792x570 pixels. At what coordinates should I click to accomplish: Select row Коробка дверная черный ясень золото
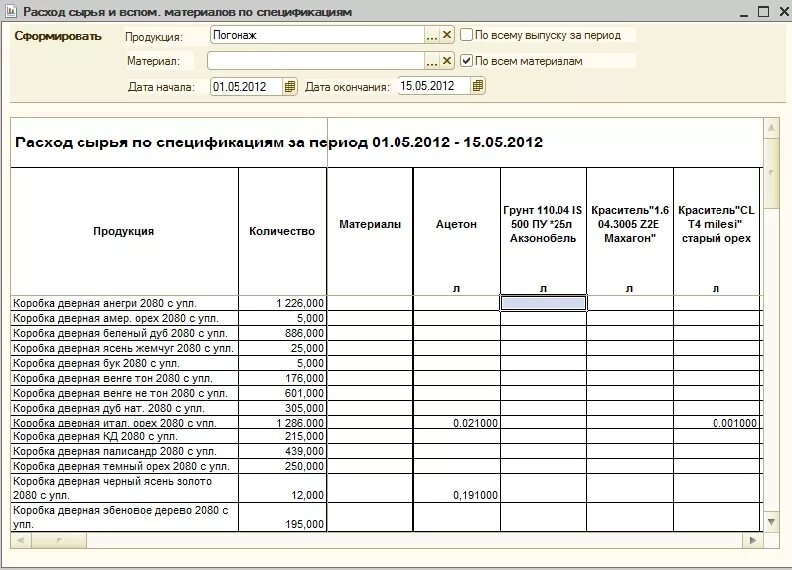point(124,488)
